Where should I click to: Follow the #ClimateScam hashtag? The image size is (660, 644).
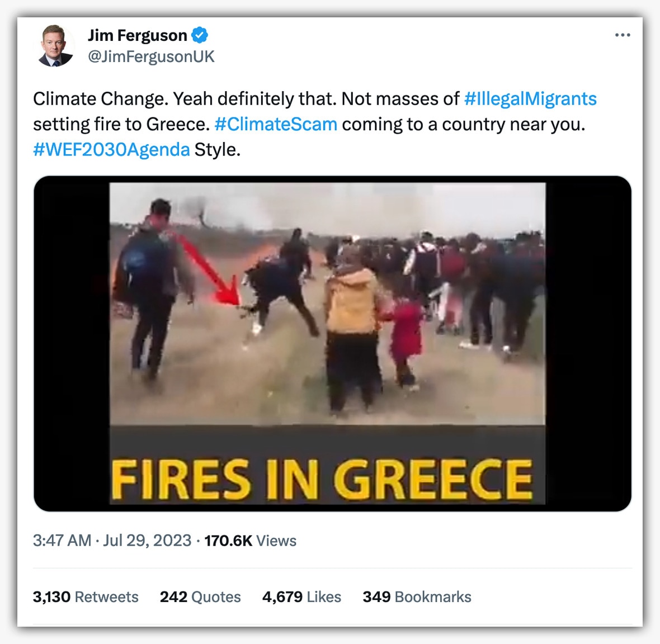[x=276, y=124]
